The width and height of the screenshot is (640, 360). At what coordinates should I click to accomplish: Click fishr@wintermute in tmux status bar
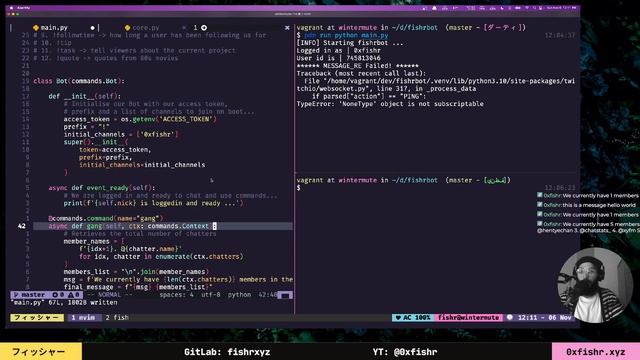coord(469,318)
